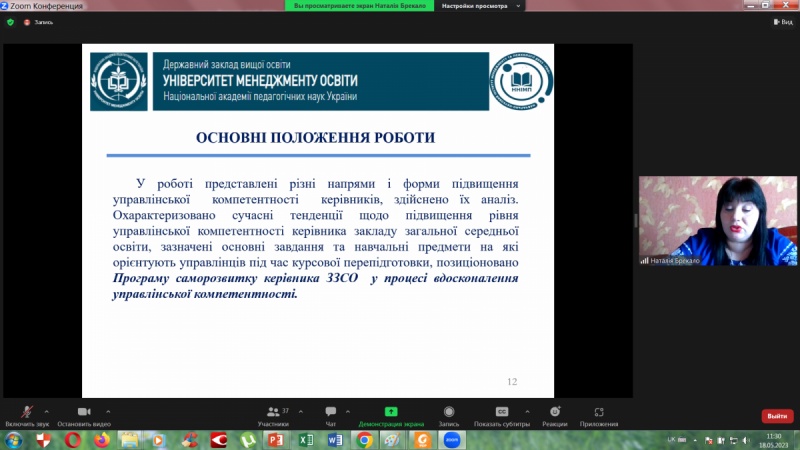Toggle Показать субтитры captions
This screenshot has height=450, width=800.
[x=503, y=415]
